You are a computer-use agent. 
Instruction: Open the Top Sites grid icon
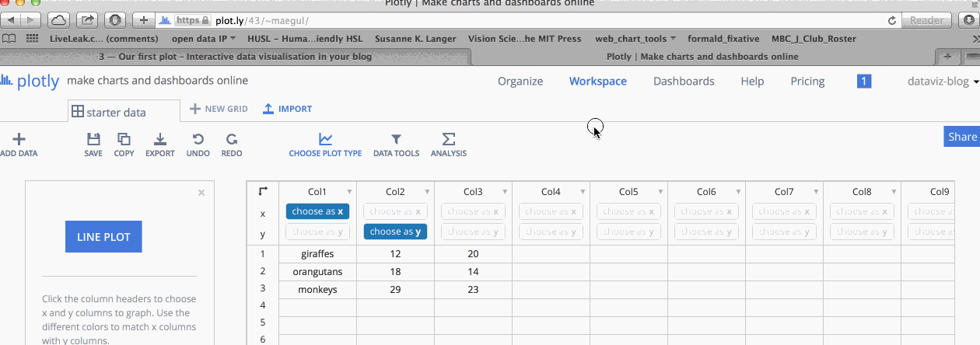32,38
